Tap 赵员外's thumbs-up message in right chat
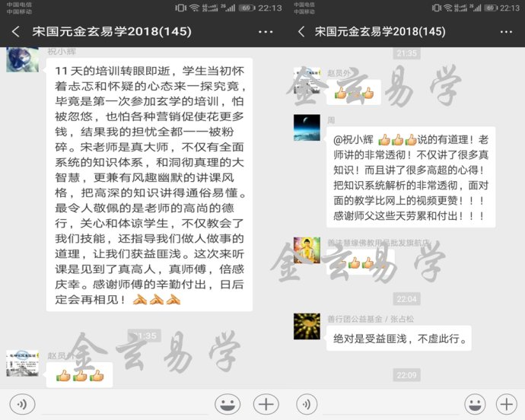Screen dimensions: 525x420 click(x=353, y=94)
